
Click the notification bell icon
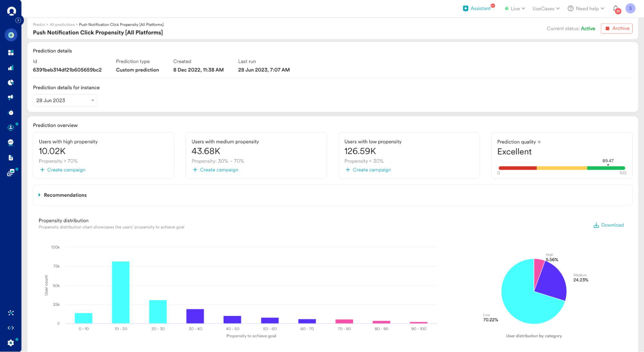[615, 9]
